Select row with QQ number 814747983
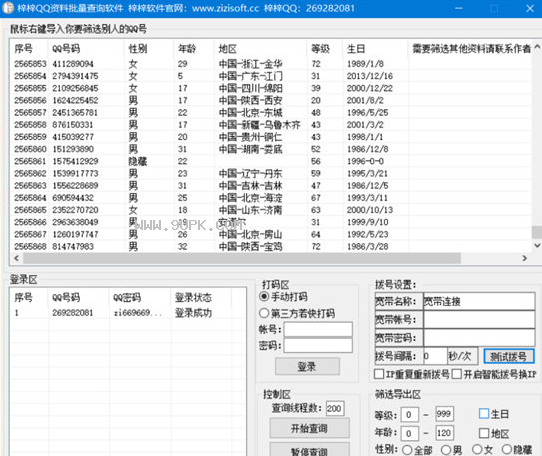Image resolution: width=542 pixels, height=456 pixels. [271, 246]
